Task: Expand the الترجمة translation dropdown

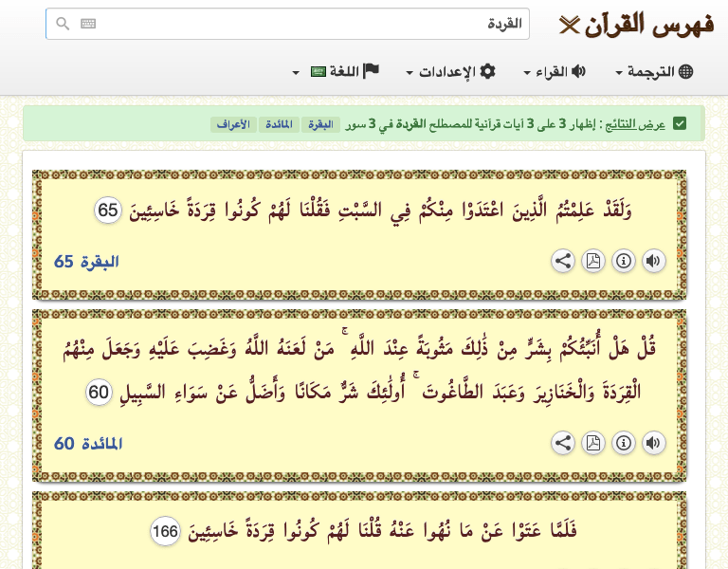Action: 654,72
